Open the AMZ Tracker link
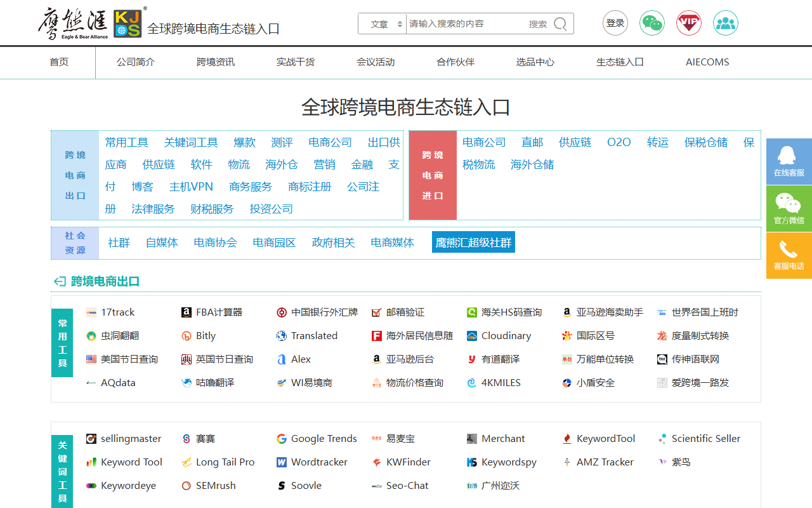This screenshot has width=812, height=508. pyautogui.click(x=605, y=462)
